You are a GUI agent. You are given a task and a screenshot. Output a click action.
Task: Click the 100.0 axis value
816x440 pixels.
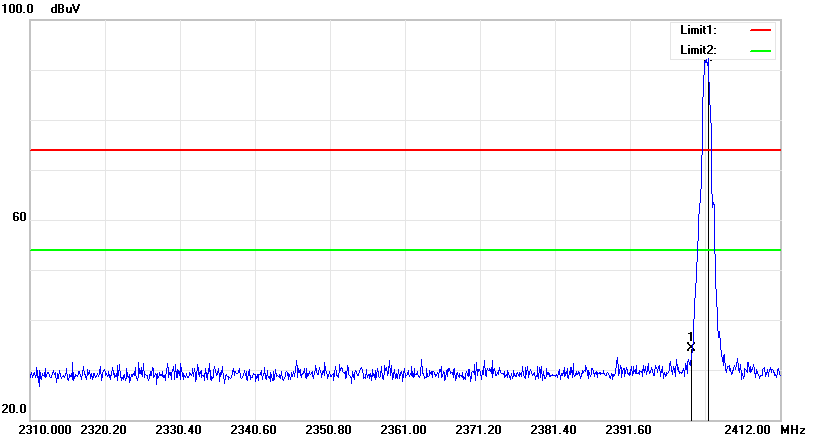click(x=17, y=9)
